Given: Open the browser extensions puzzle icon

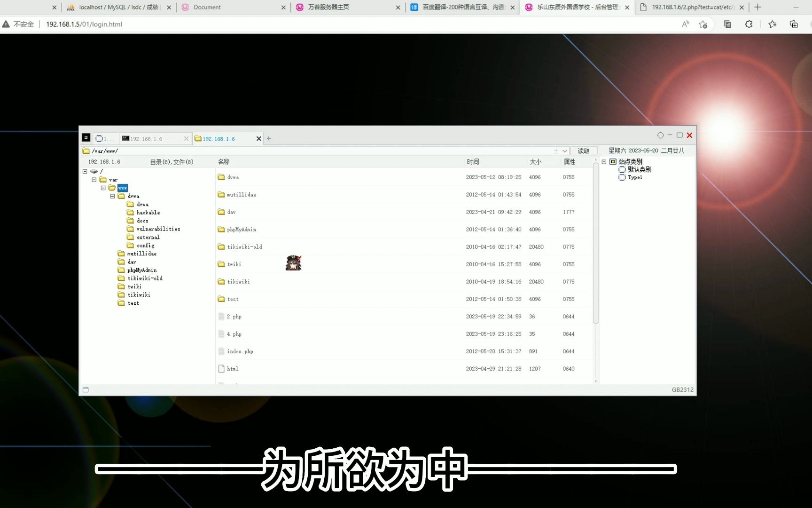Looking at the screenshot, I should click(x=749, y=24).
